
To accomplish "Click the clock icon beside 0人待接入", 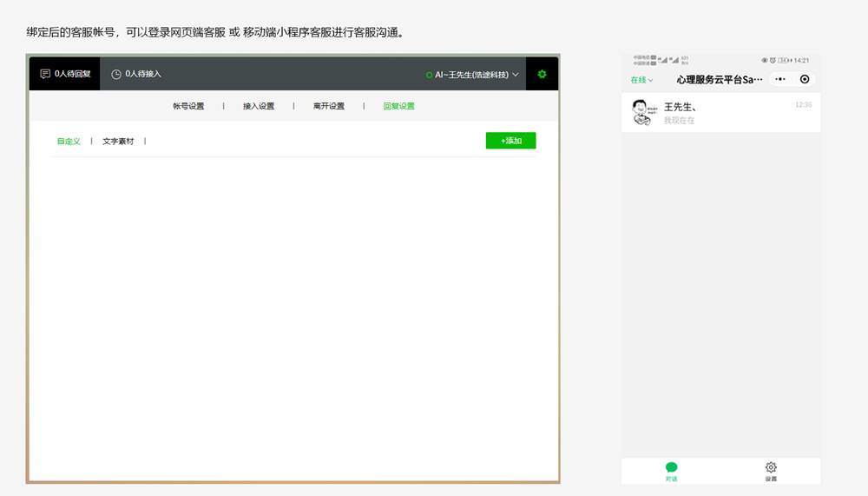I will point(116,74).
